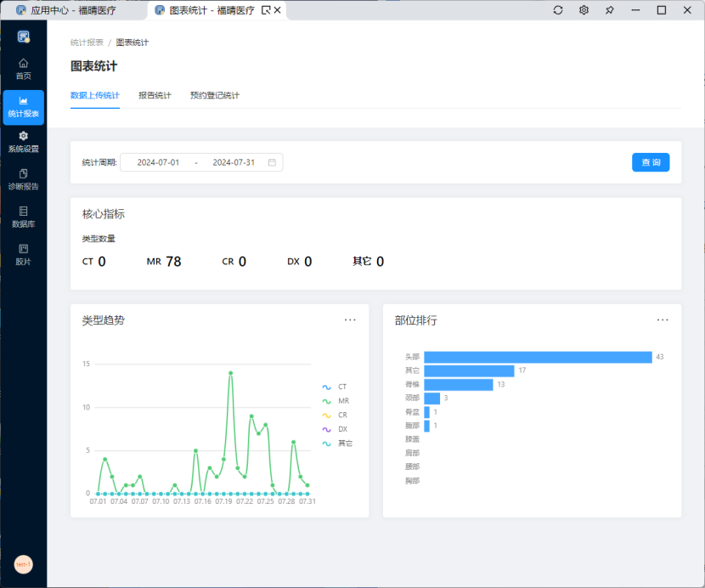
Task: Click 统计报表 breadcrumb link
Action: click(87, 42)
